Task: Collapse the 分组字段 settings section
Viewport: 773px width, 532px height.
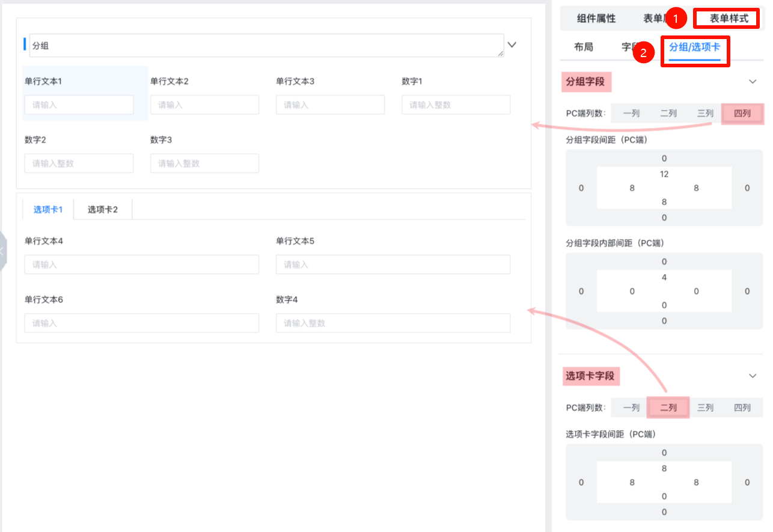Action: (x=753, y=82)
